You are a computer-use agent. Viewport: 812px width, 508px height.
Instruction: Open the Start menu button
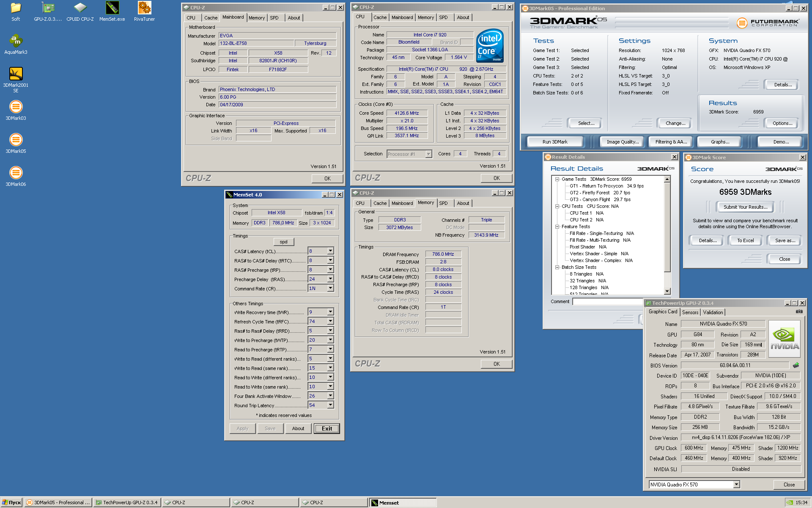point(11,502)
